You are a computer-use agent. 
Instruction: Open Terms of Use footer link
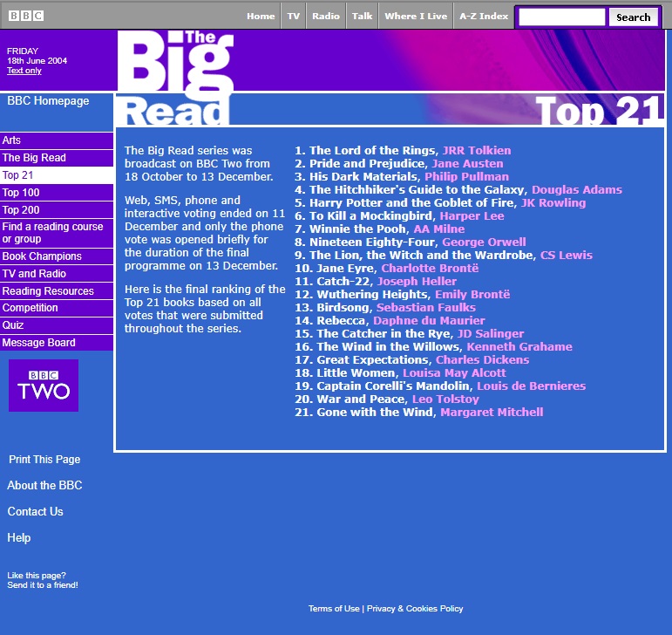[334, 609]
